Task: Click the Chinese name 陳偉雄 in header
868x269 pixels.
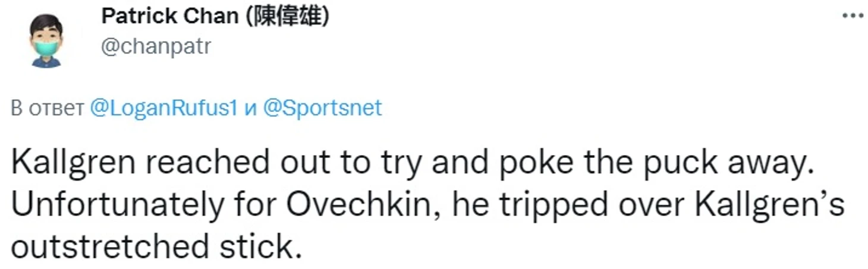Action: tap(287, 17)
